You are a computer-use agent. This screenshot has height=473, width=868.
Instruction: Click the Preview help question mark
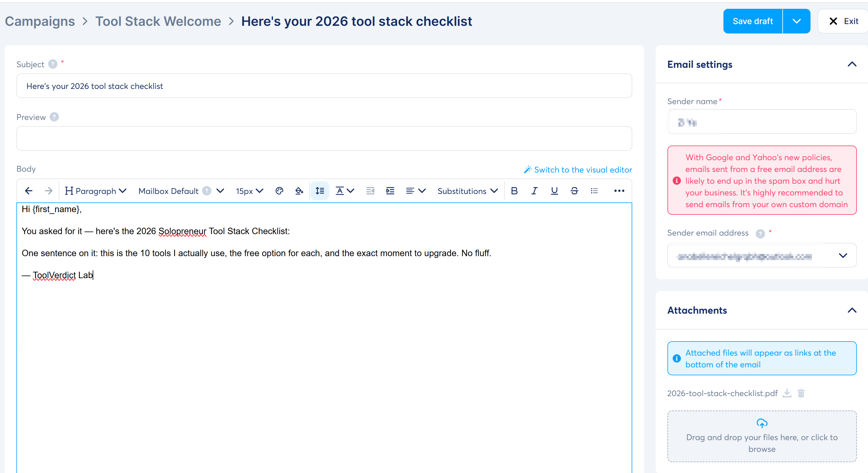coord(54,117)
